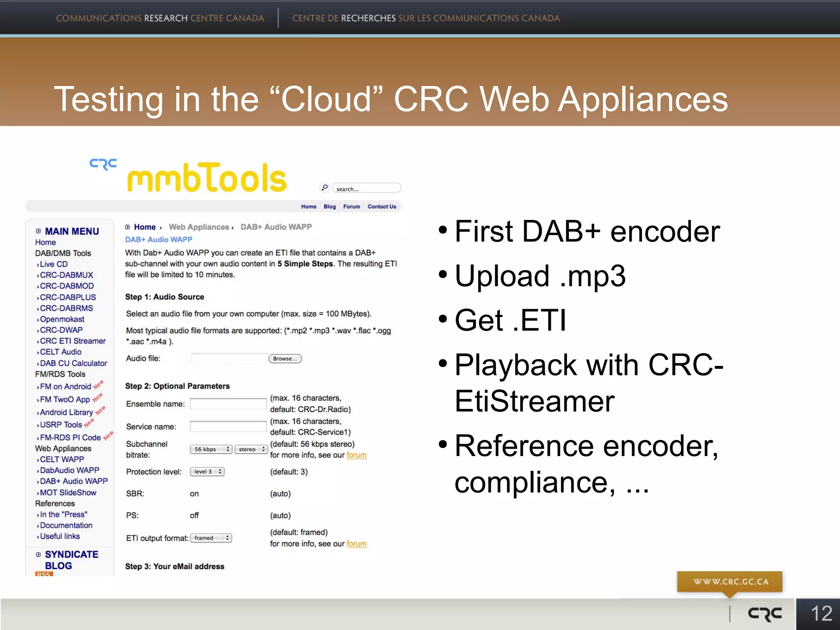Image resolution: width=840 pixels, height=630 pixels.
Task: Open FM-RDS PI Code in the sidebar
Action: [x=70, y=438]
